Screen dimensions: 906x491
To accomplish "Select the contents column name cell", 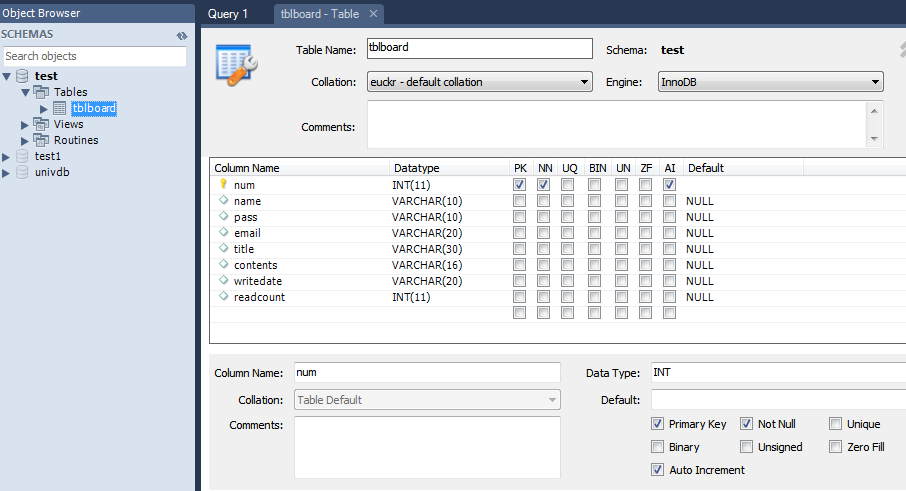I will (x=255, y=265).
